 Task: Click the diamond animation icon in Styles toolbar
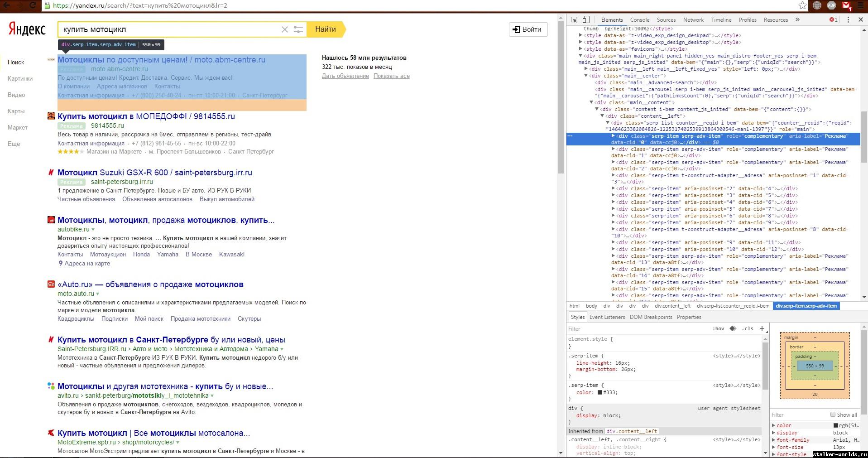pos(733,328)
